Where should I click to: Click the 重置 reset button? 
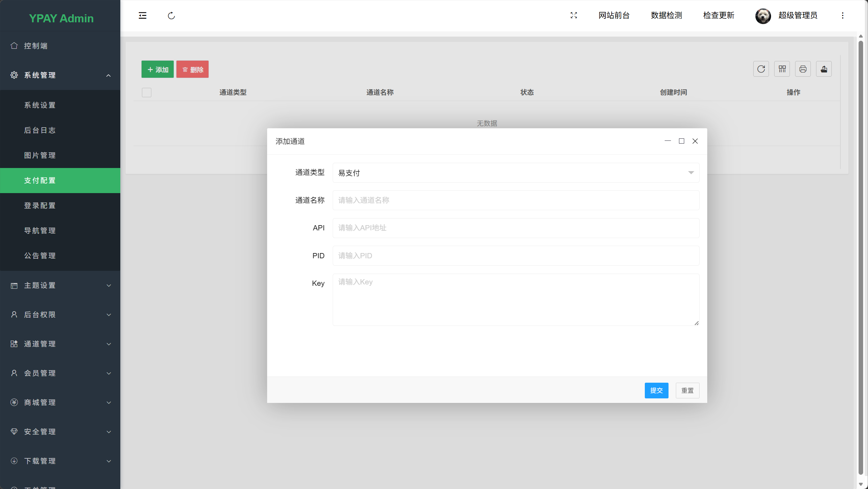tap(687, 390)
